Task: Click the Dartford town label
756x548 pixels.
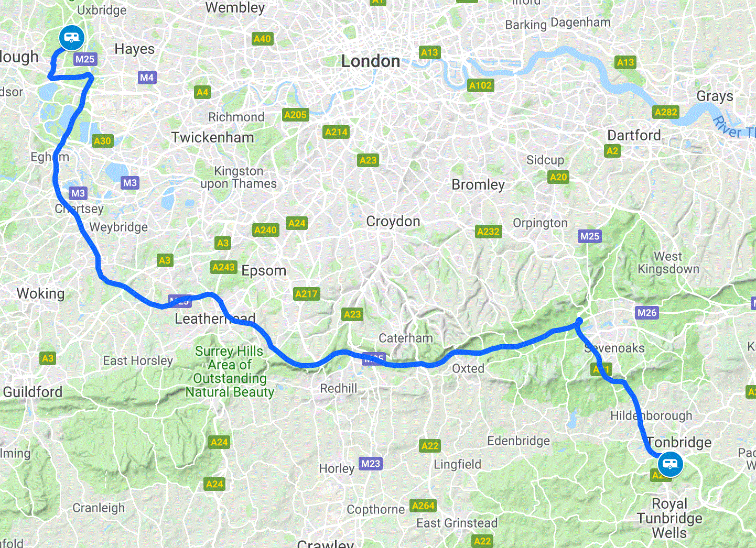Action: click(634, 135)
